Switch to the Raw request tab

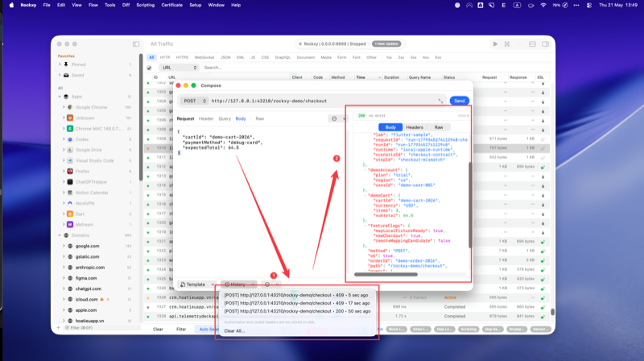pyautogui.click(x=259, y=118)
